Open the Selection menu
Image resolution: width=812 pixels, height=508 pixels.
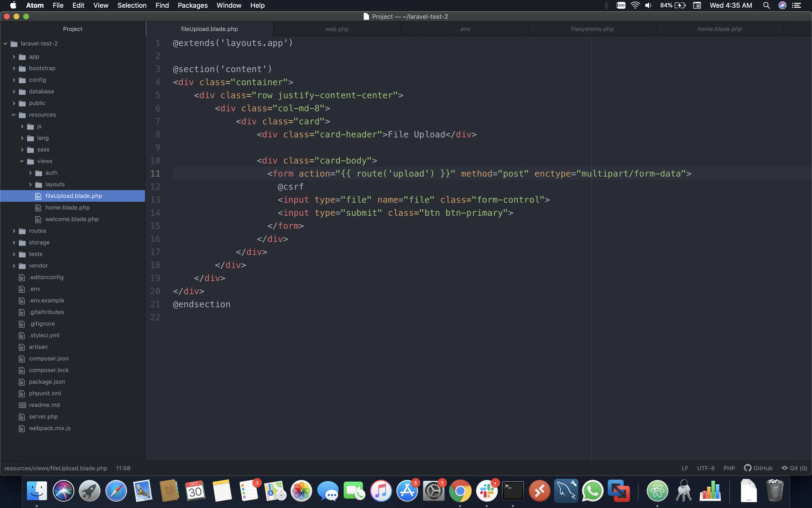(x=132, y=5)
